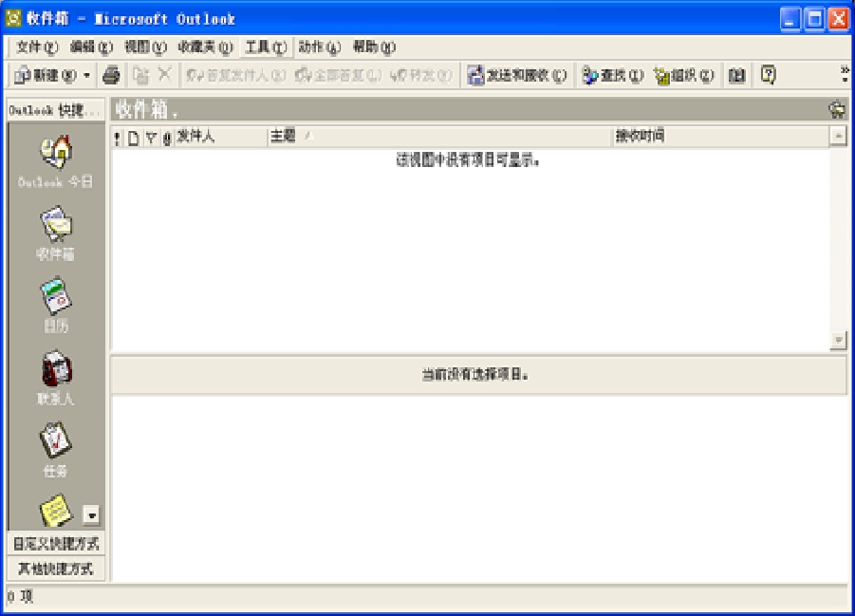Image resolution: width=855 pixels, height=616 pixels.
Task: Click 转发 (Forward) in the toolbar
Action: coord(421,75)
